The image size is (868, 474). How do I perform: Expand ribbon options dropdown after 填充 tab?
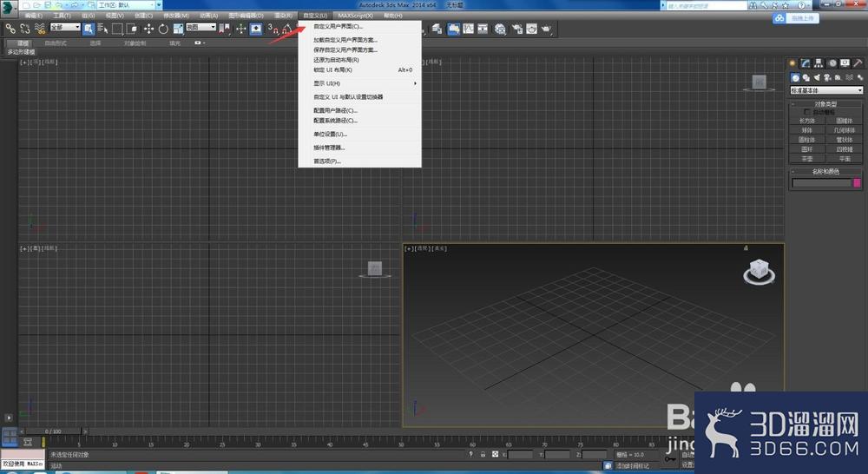(200, 43)
